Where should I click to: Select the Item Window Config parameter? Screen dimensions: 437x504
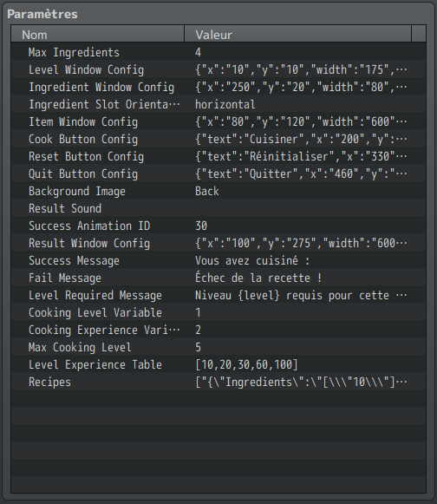[x=218, y=121]
